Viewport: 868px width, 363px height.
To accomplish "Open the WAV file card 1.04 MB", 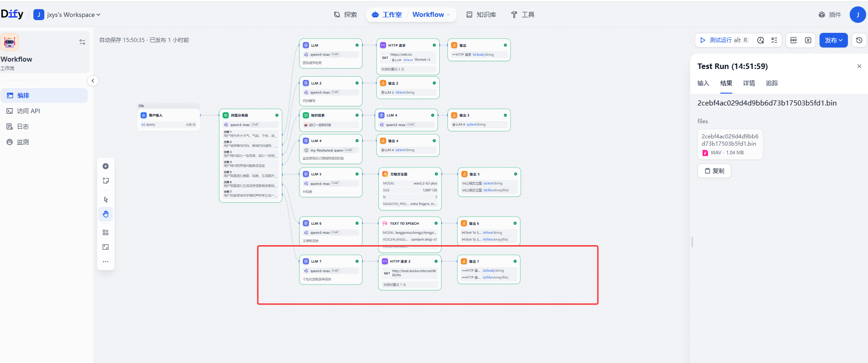I will (730, 144).
